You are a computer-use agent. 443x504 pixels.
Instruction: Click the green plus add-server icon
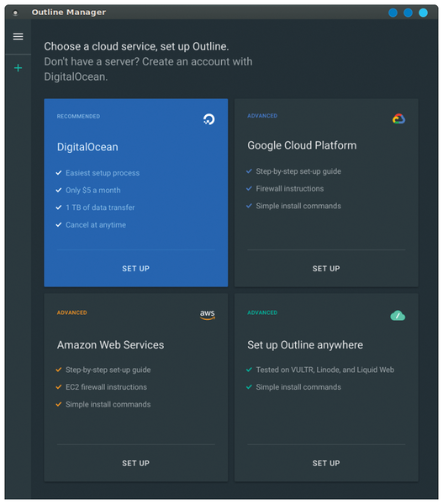click(x=18, y=68)
